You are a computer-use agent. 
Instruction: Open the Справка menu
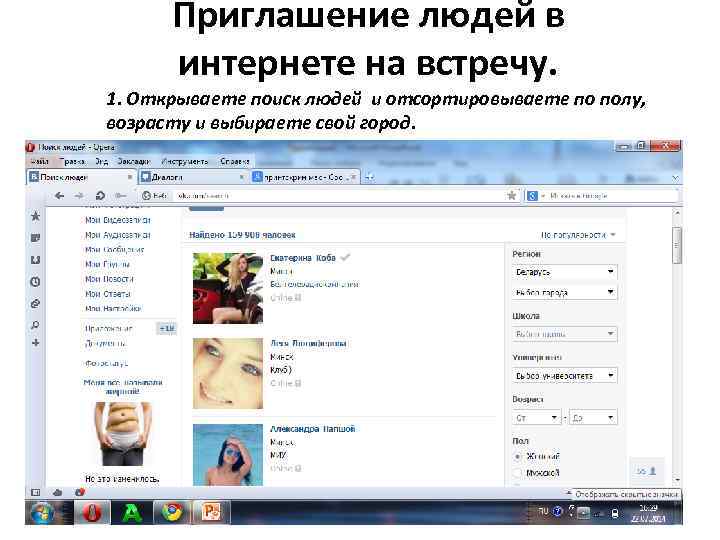tap(235, 162)
